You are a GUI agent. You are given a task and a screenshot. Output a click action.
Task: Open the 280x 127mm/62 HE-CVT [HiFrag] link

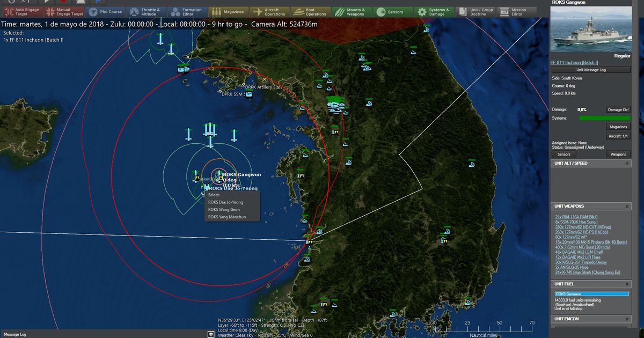pos(583,227)
